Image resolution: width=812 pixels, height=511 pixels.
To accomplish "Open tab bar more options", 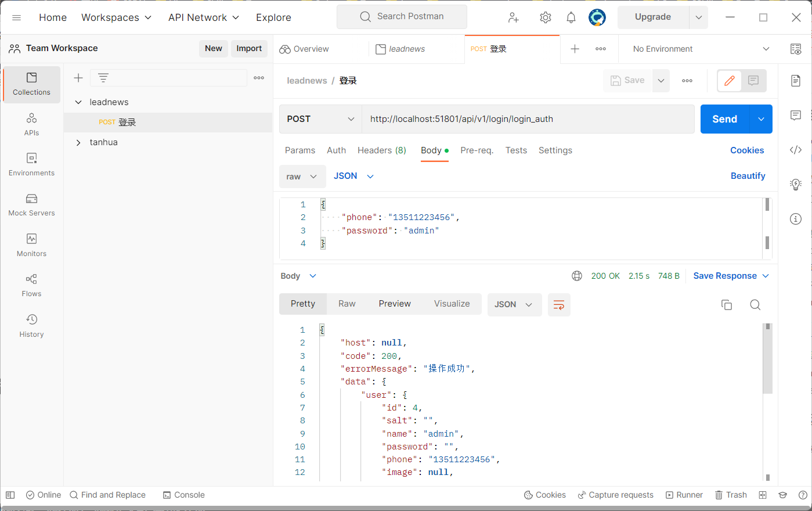I will (601, 49).
